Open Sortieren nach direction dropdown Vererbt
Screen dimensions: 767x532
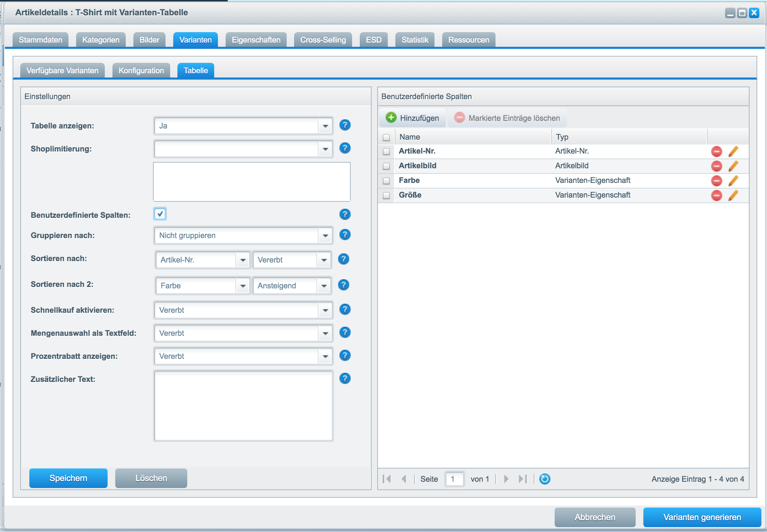point(324,260)
